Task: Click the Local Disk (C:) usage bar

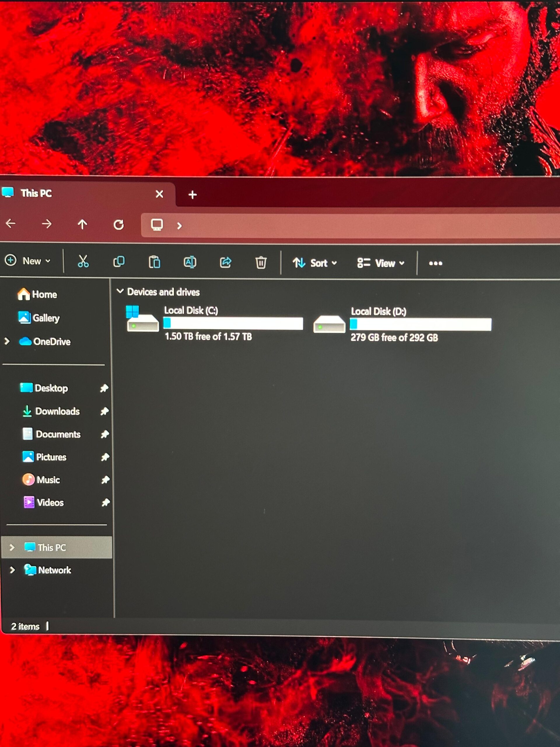Action: [x=233, y=324]
